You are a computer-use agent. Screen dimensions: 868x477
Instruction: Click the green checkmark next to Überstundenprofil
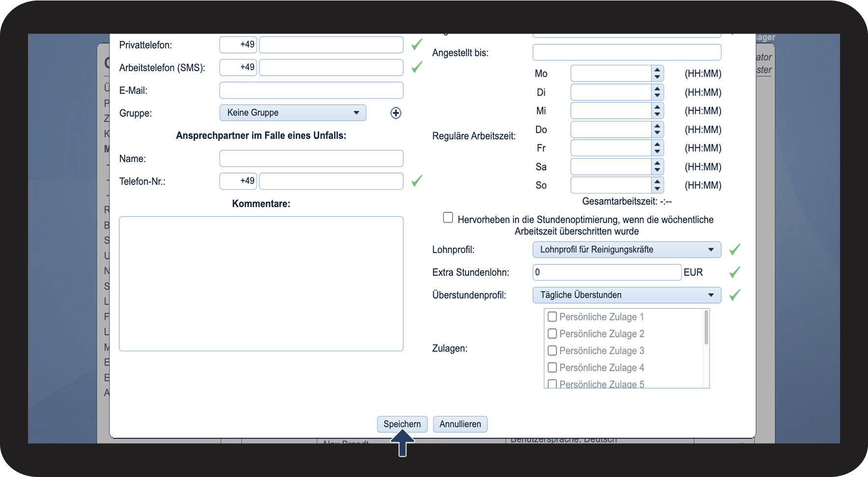coord(735,295)
